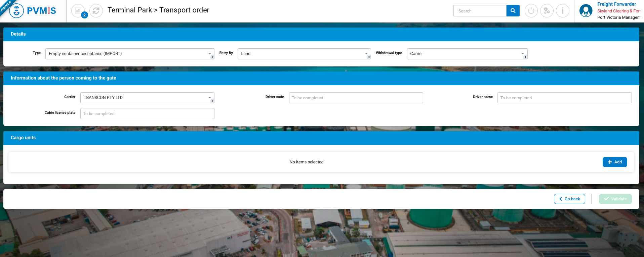Click into the Driver name field
The width and height of the screenshot is (644, 257).
(x=564, y=98)
